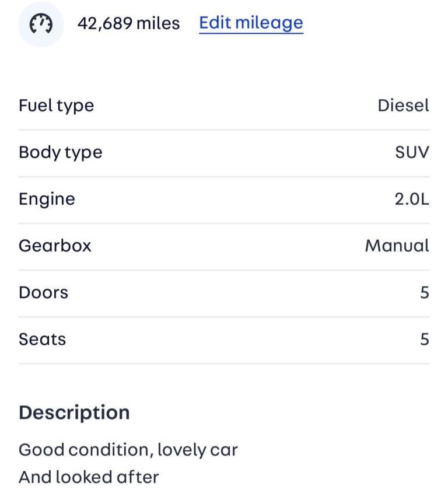Click the Description heading
The height and width of the screenshot is (493, 448).
coord(74,412)
